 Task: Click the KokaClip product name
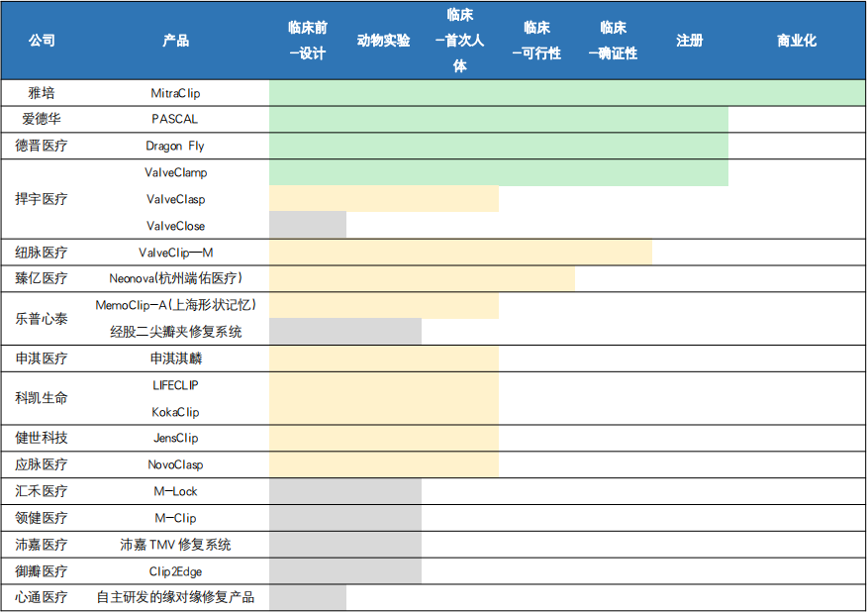pos(175,412)
